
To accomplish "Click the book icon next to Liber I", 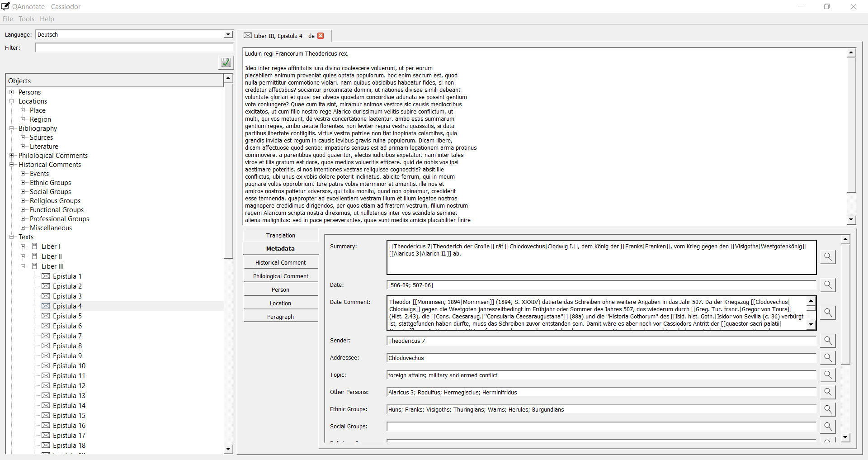I will tap(34, 246).
